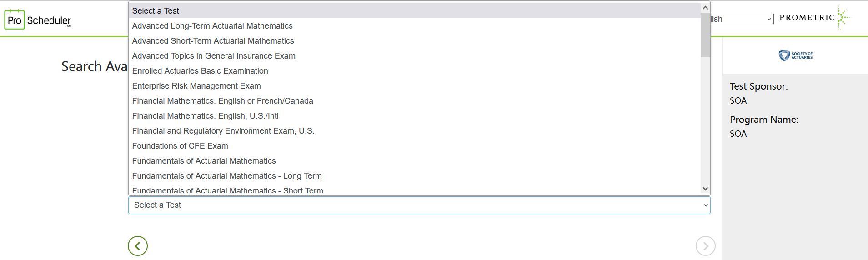Click the Society of Actuaries logo
868x260 pixels.
coord(795,55)
